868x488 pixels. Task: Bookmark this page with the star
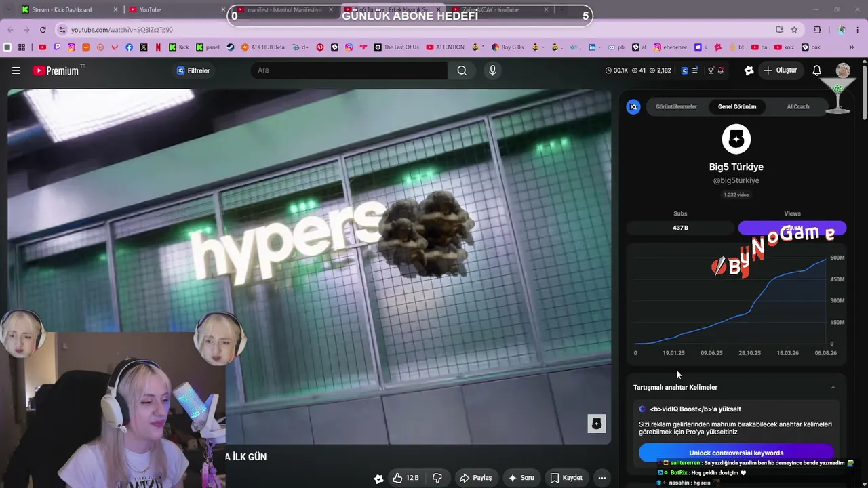coord(794,30)
